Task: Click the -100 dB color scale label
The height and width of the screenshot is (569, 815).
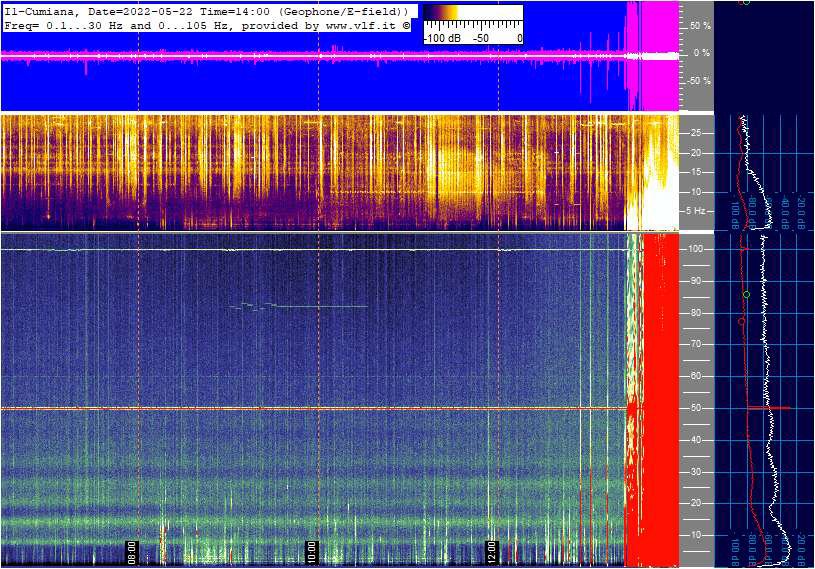Action: (443, 38)
